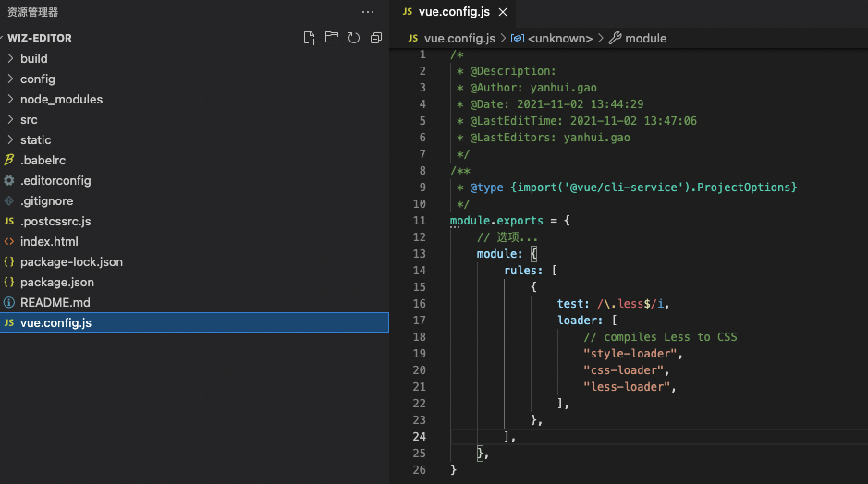Click 'rules:' on line 14

(523, 271)
